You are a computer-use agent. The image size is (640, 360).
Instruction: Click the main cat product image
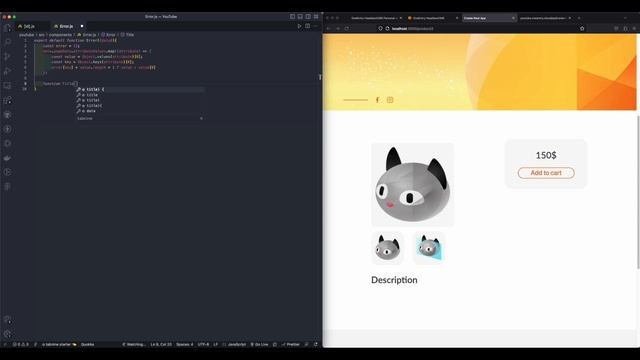412,184
